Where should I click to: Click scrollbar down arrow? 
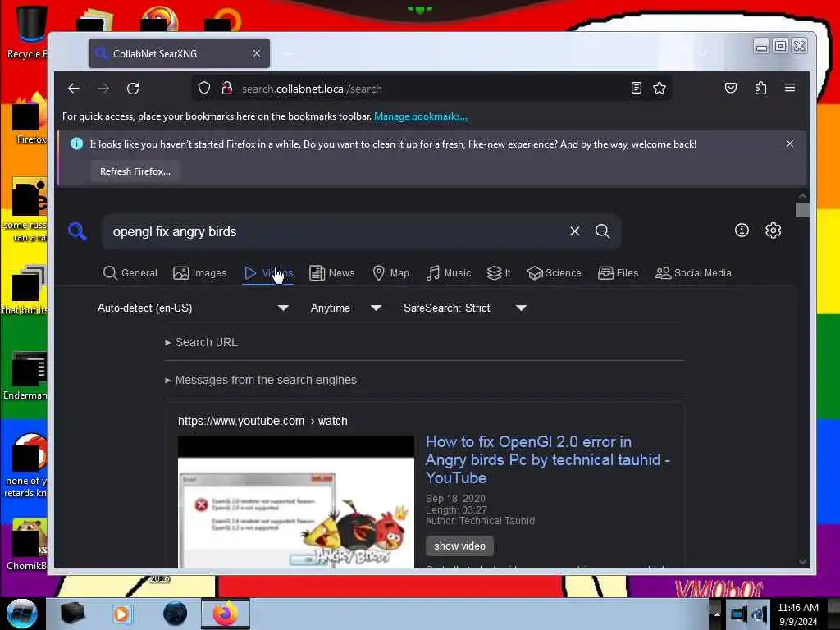802,561
